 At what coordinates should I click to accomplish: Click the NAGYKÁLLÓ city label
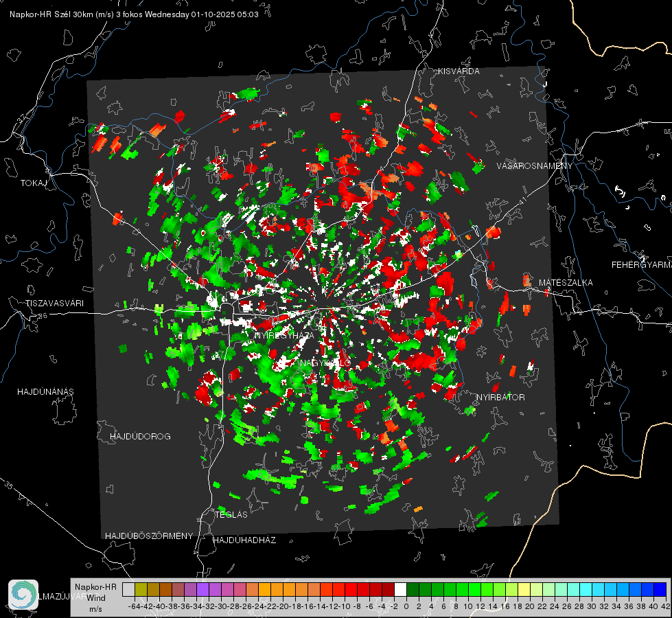[325, 363]
